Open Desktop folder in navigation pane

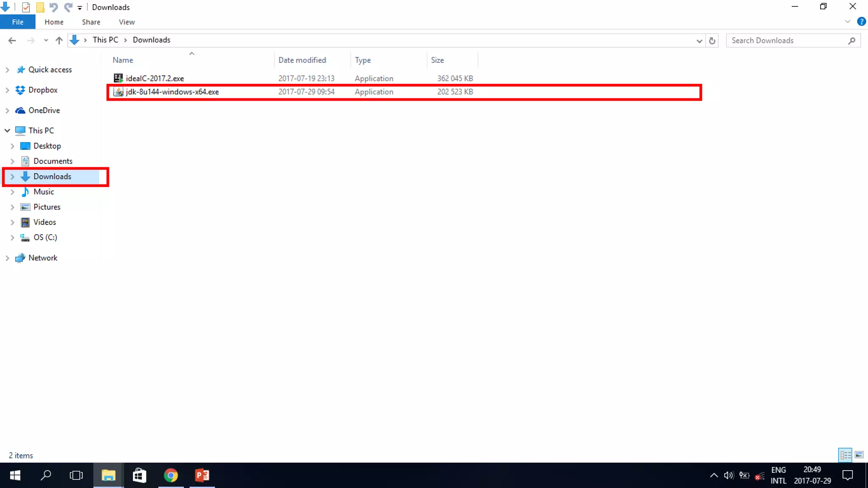47,146
